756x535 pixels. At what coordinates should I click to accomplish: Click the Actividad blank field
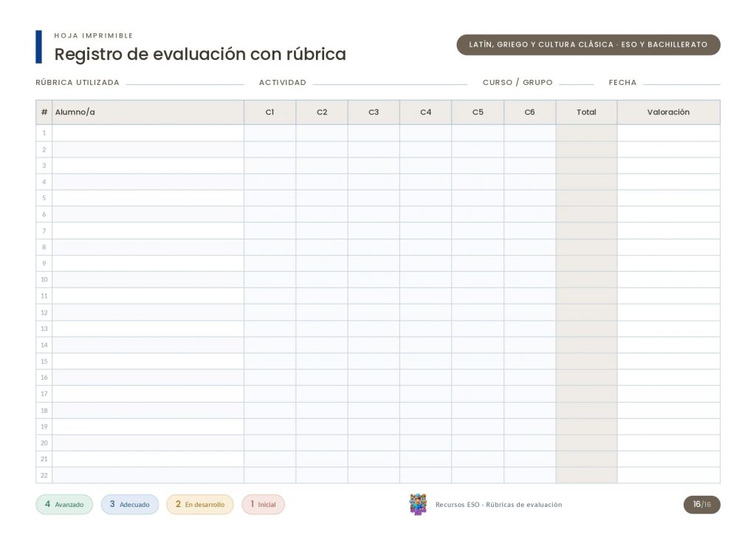point(390,84)
